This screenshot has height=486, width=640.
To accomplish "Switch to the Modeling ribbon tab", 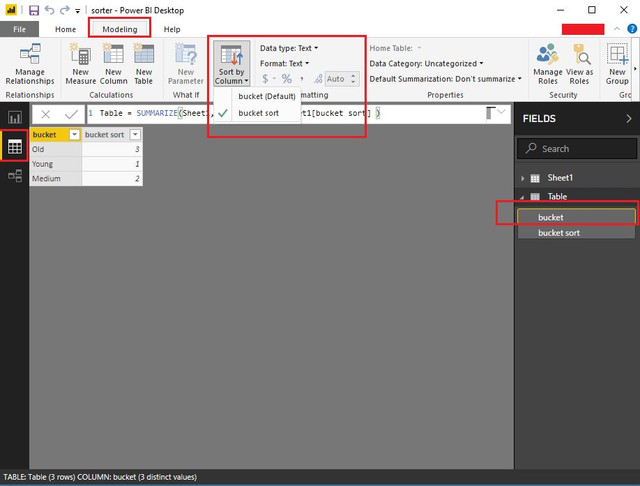I will point(120,29).
